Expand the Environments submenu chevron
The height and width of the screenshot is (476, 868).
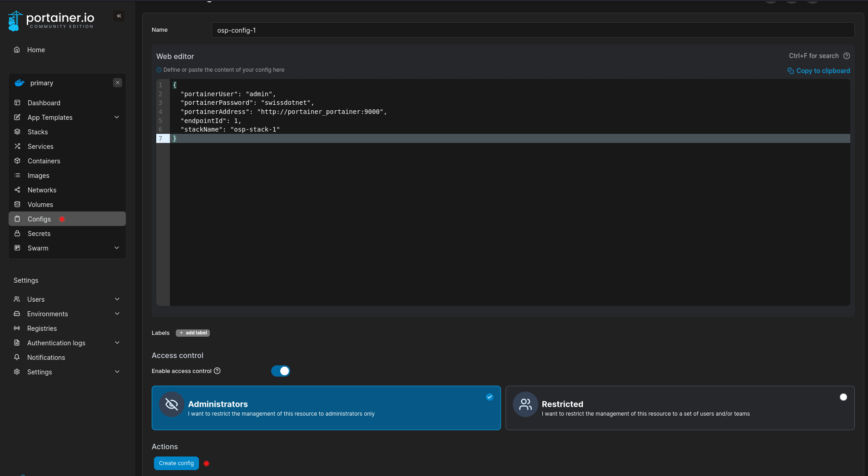(117, 314)
